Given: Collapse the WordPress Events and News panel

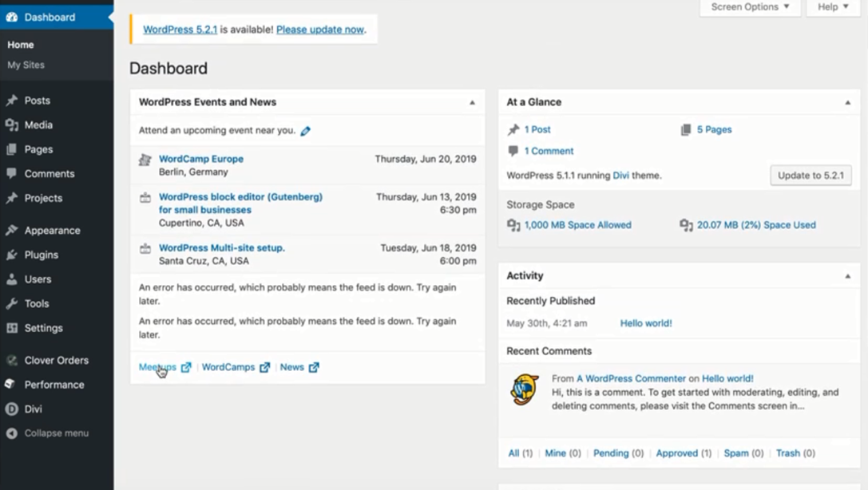Looking at the screenshot, I should pyautogui.click(x=472, y=102).
